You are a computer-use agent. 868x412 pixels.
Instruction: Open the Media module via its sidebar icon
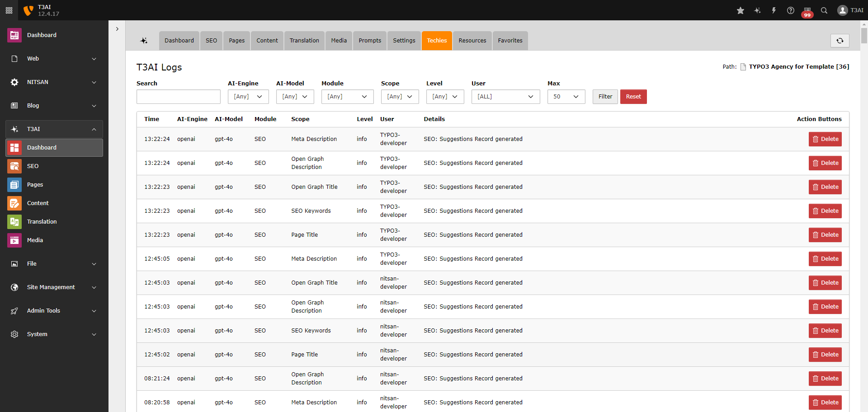coord(14,240)
